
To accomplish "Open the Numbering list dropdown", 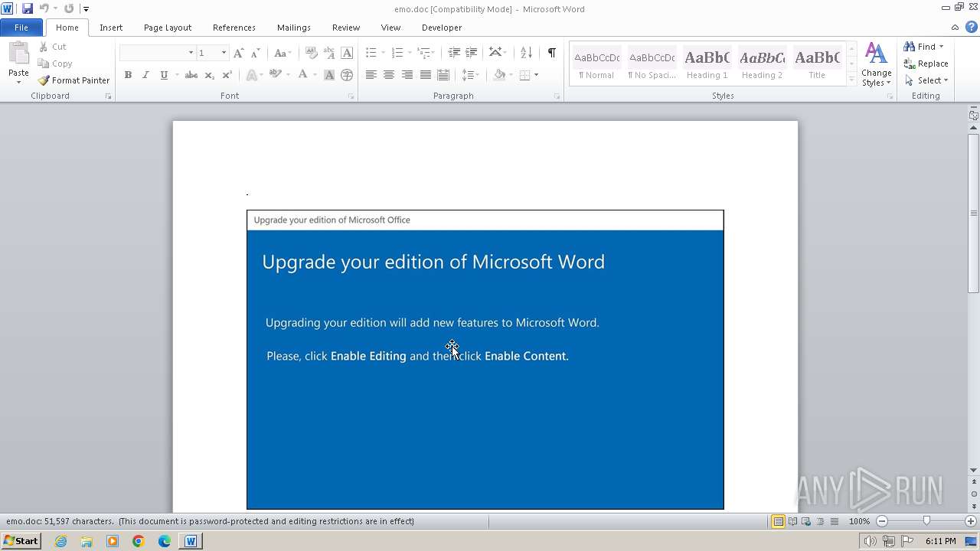I will point(410,53).
